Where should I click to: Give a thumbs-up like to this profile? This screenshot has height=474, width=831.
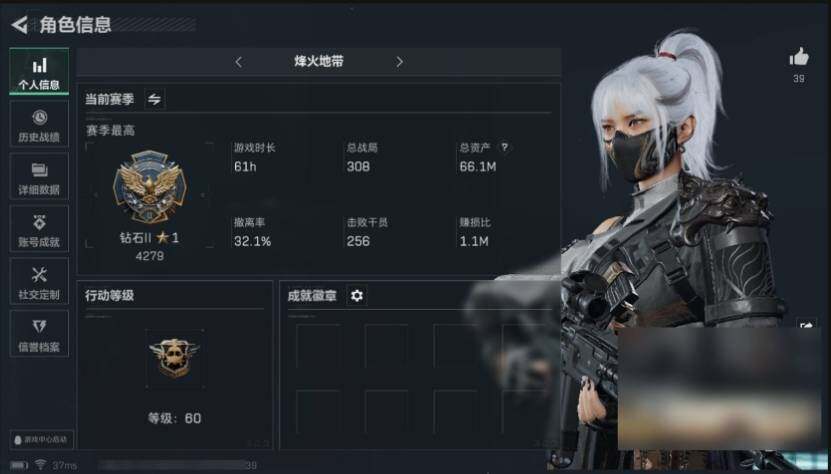799,57
